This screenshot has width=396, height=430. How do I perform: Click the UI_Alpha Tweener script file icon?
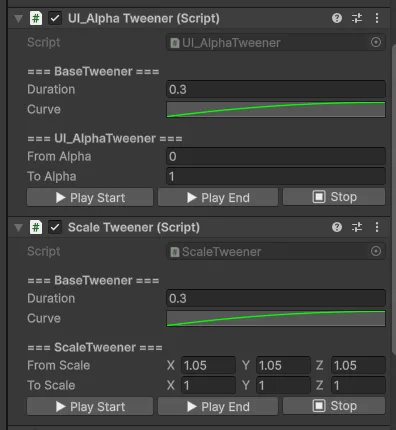(36, 18)
